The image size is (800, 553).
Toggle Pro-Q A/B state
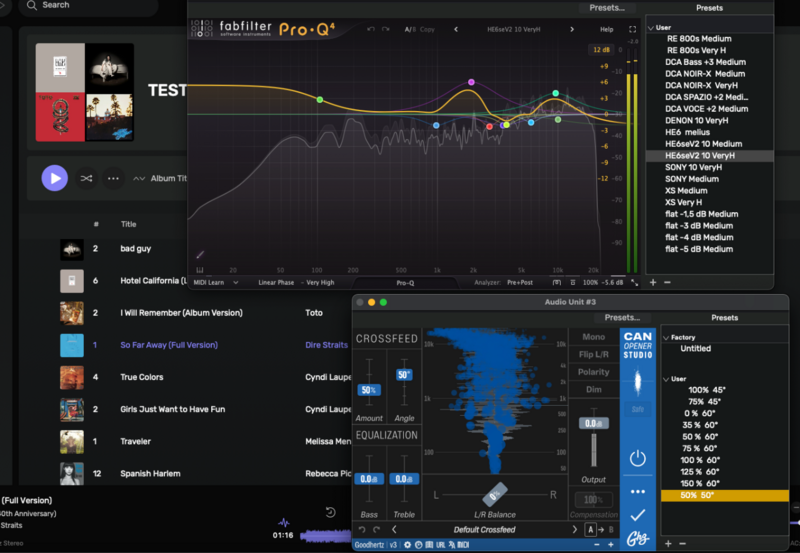pos(409,30)
